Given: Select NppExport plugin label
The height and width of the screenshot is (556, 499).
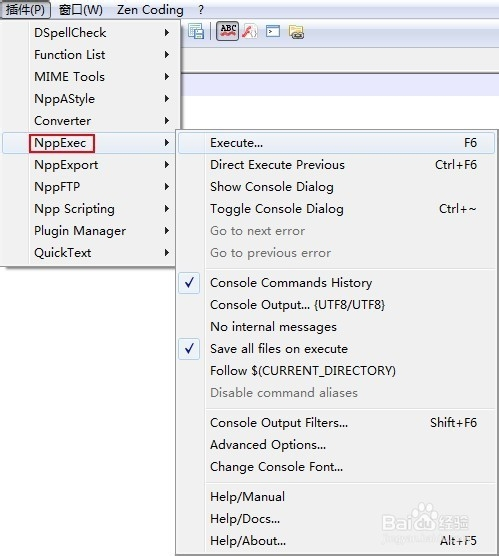Looking at the screenshot, I should pyautogui.click(x=66, y=165).
